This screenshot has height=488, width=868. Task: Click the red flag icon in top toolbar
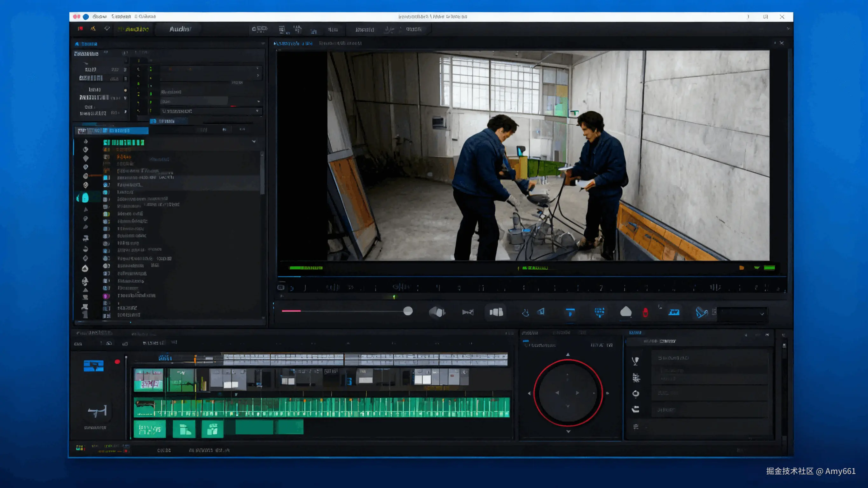coord(80,29)
